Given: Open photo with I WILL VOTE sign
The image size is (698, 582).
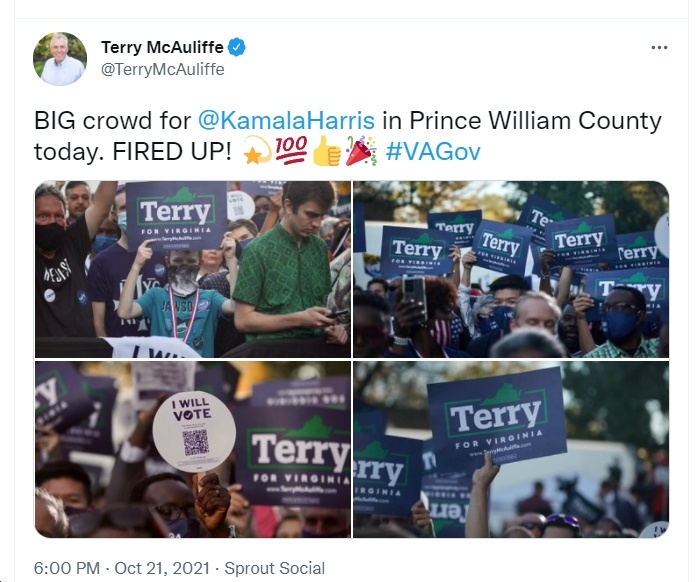Looking at the screenshot, I should pos(193,449).
